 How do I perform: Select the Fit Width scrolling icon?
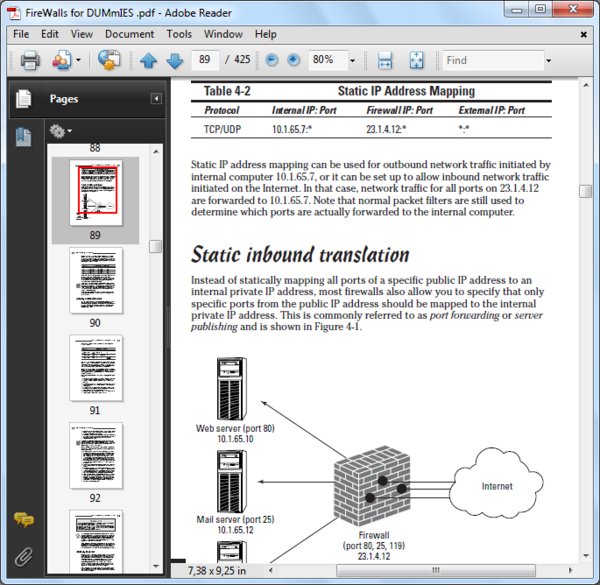point(385,60)
